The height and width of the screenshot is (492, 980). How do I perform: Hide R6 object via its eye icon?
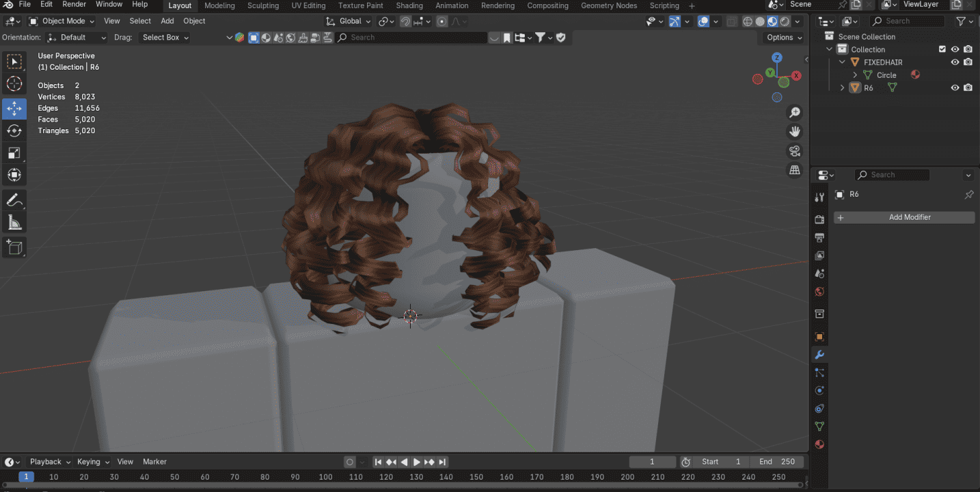click(955, 87)
